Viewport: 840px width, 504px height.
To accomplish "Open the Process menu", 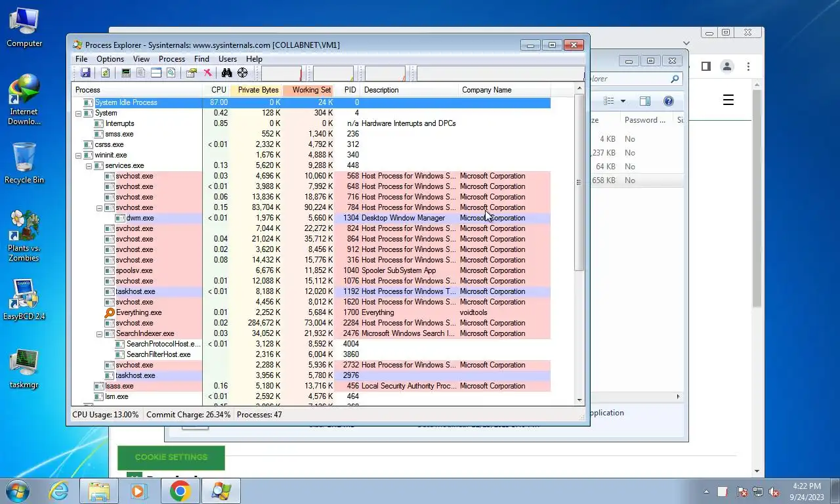I will click(x=172, y=59).
